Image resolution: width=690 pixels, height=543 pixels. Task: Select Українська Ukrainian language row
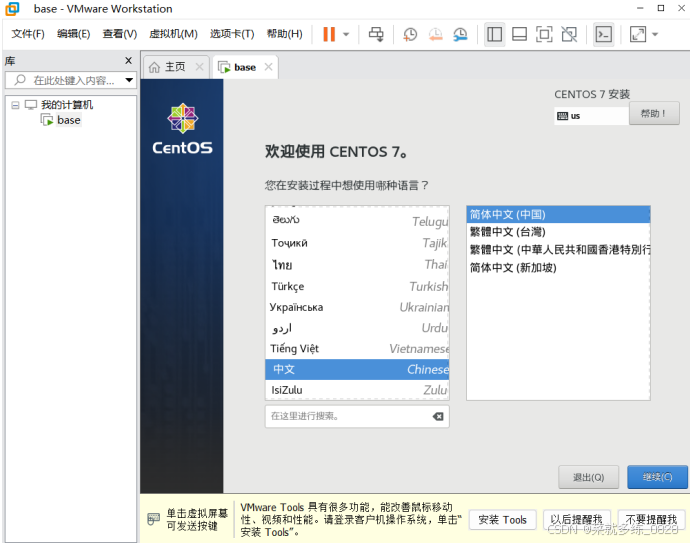click(x=357, y=307)
